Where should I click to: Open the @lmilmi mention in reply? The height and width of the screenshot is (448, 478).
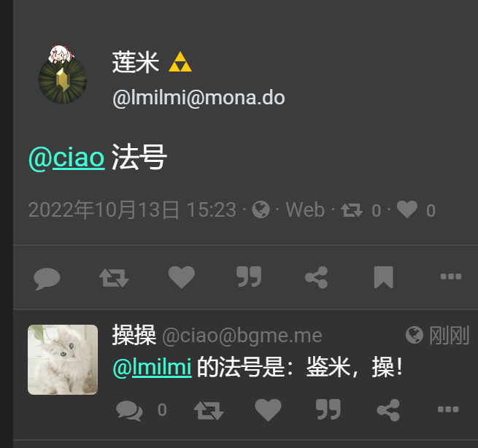[x=153, y=367]
